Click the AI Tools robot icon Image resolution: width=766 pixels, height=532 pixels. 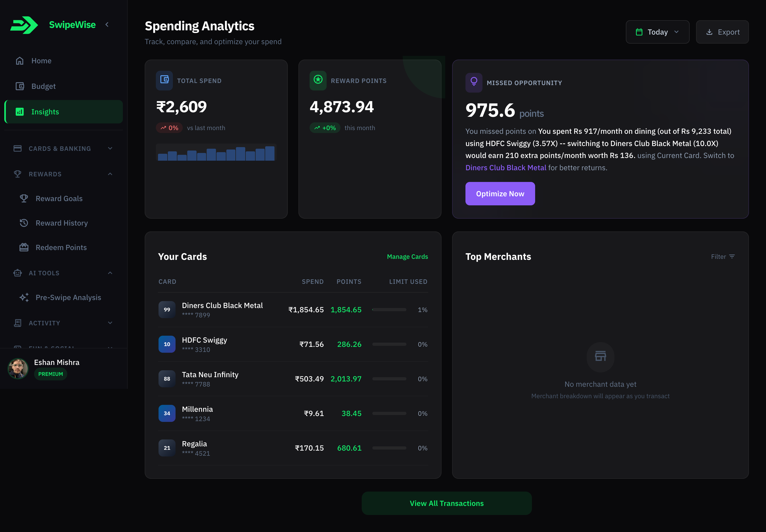pos(18,273)
